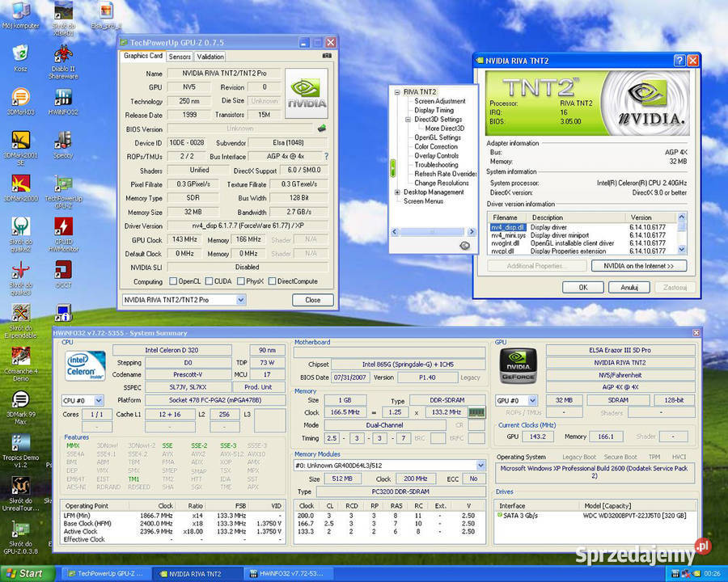Select the GPU-Z.0.3.8 shortcut icon
The height and width of the screenshot is (582, 728).
point(20,538)
